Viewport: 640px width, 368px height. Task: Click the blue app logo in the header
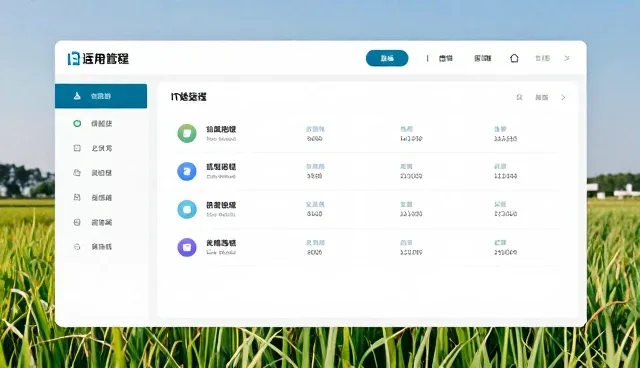[x=73, y=58]
